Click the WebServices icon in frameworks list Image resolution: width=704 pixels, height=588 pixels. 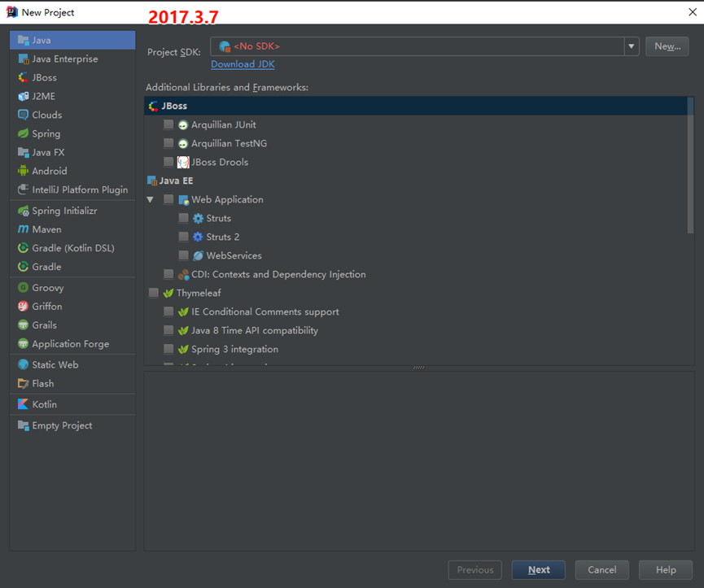tap(198, 255)
